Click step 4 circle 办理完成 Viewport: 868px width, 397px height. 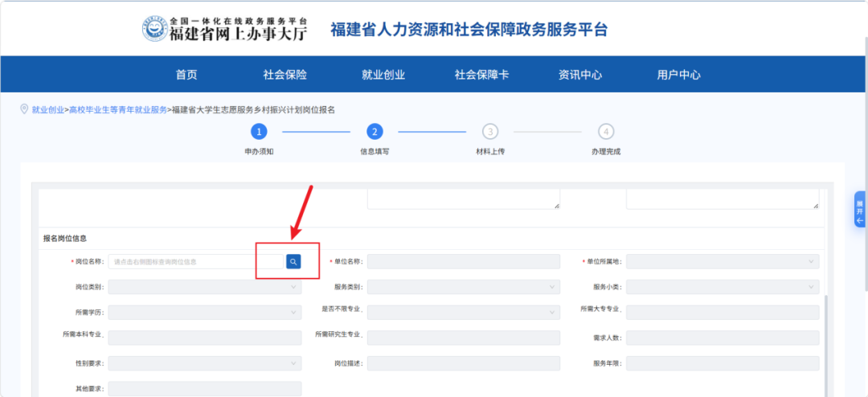click(x=606, y=132)
